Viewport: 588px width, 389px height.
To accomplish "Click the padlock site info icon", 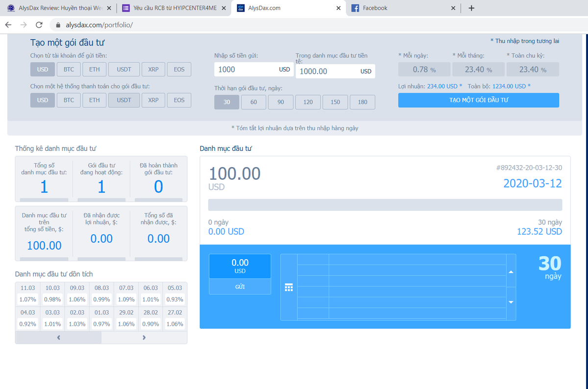I will 58,24.
